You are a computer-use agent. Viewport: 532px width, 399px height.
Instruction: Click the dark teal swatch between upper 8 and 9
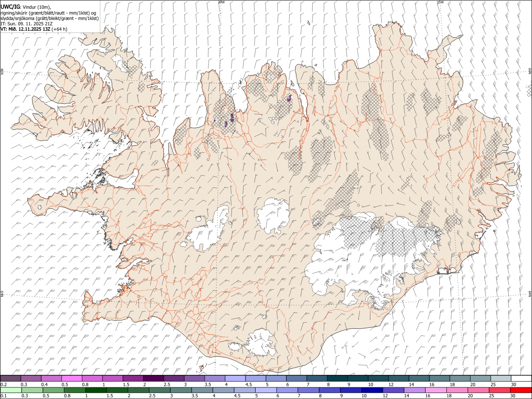tap(337, 378)
